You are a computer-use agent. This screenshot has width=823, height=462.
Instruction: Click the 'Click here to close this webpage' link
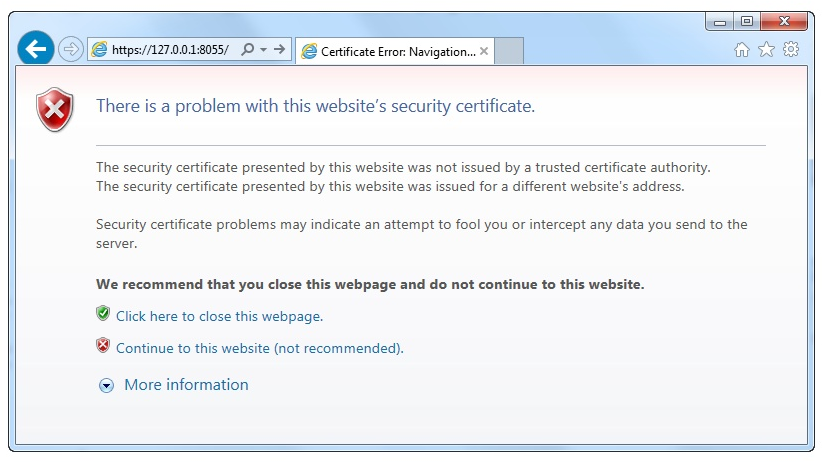[x=219, y=317]
